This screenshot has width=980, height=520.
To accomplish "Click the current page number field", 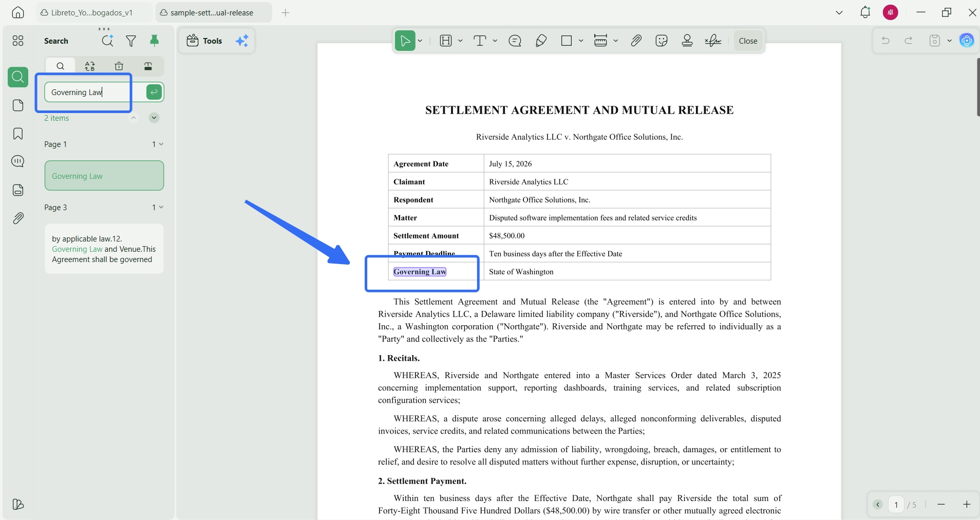I will [x=896, y=505].
